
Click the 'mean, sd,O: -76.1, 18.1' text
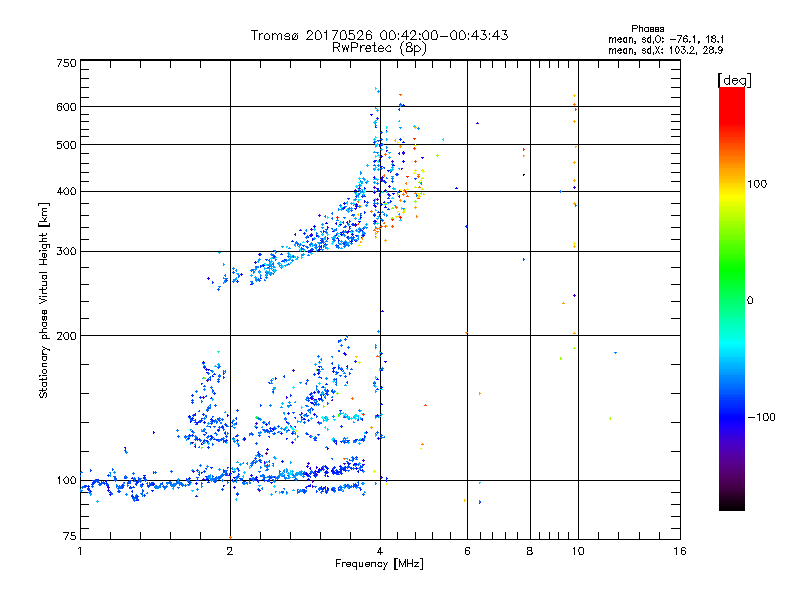666,39
